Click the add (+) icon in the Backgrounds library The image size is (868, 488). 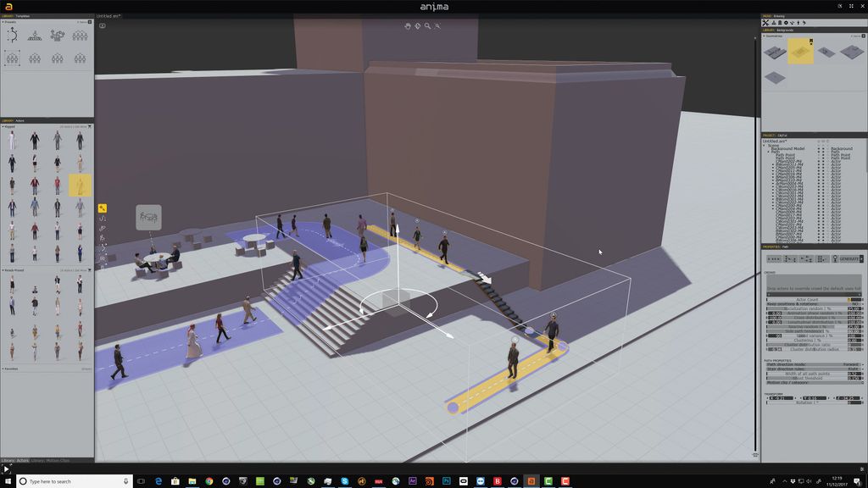click(863, 36)
